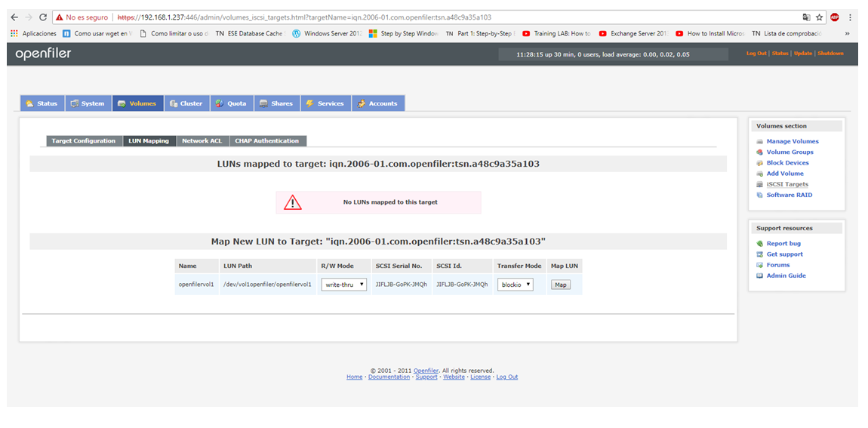This screenshot has height=428, width=868.
Task: Open the Cluster tab
Action: point(186,103)
